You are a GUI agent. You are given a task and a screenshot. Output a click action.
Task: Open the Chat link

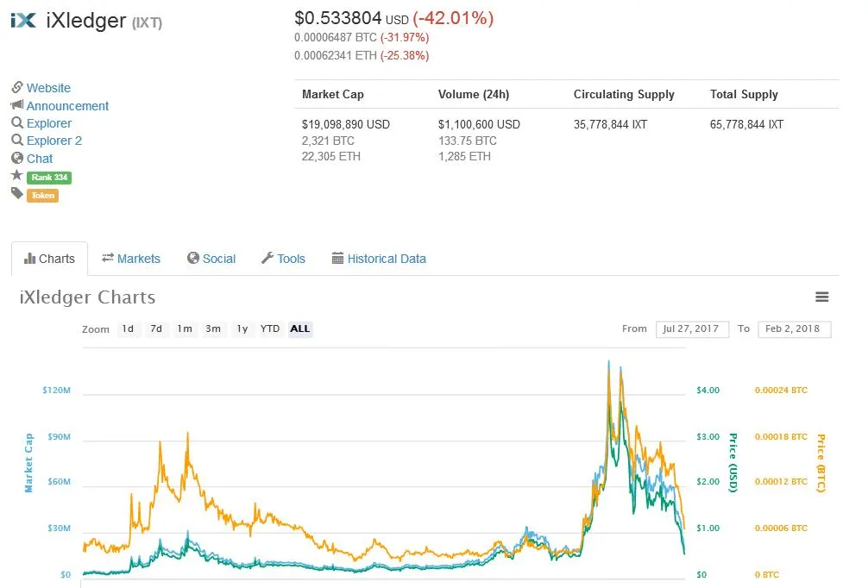click(x=40, y=159)
